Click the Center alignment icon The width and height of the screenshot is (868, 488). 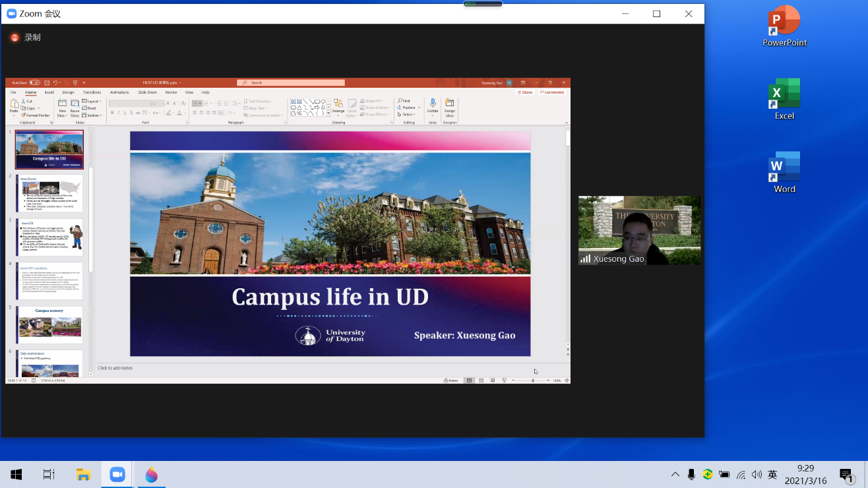point(201,113)
